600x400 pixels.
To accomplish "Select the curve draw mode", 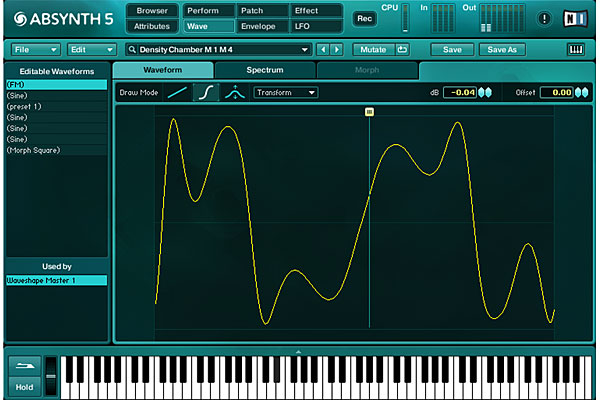I will [206, 93].
